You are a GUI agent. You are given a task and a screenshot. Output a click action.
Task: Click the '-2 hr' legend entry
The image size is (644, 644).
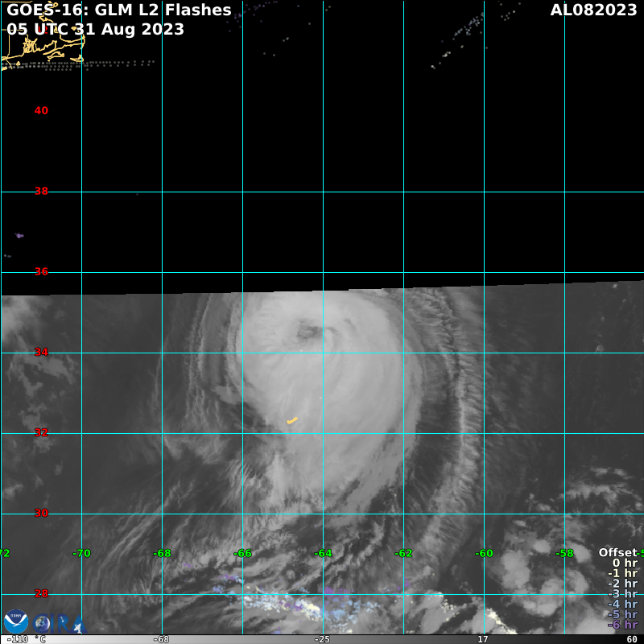pos(622,583)
